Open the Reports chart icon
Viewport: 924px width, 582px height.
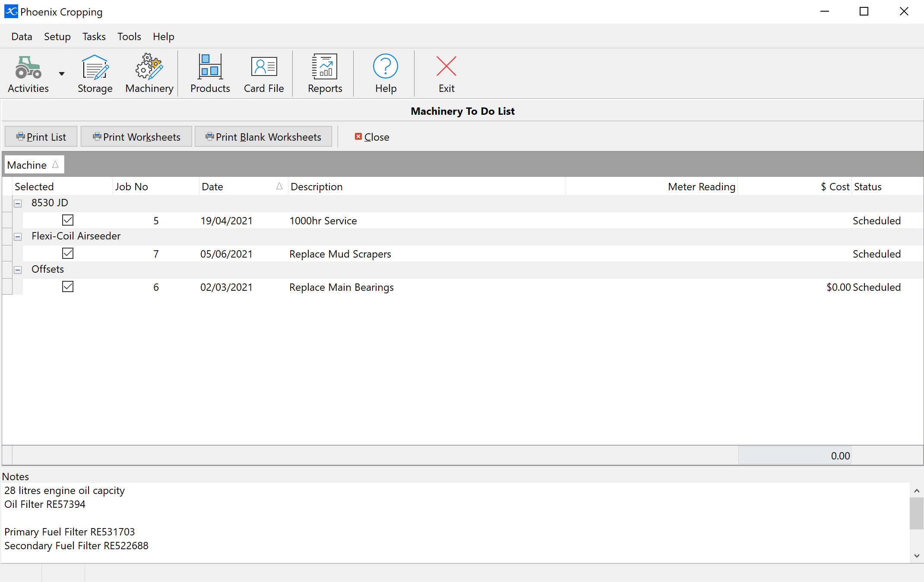point(325,73)
